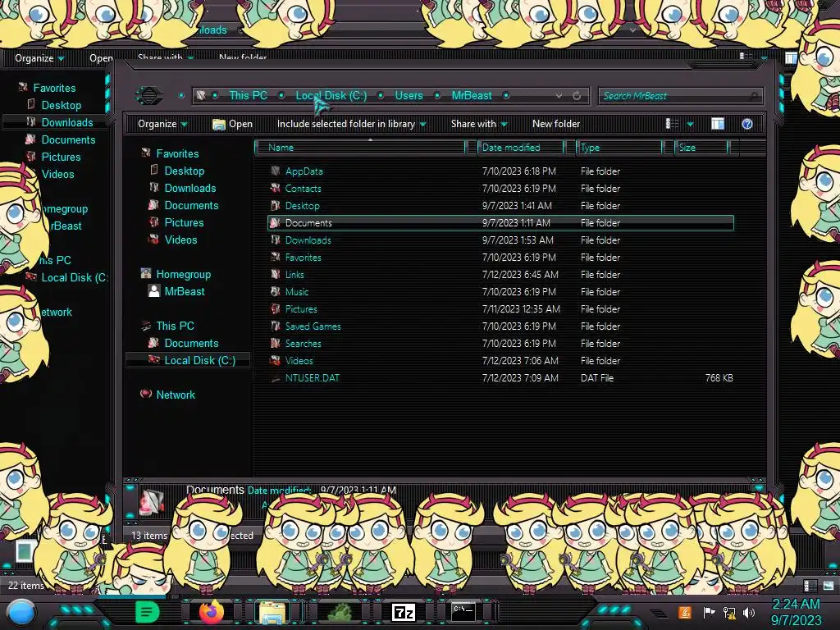The height and width of the screenshot is (630, 840).
Task: Click This PC in the breadcrumb path
Action: tap(248, 95)
